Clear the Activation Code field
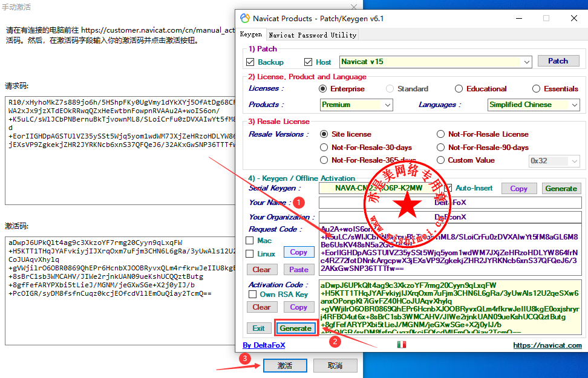 tap(262, 307)
